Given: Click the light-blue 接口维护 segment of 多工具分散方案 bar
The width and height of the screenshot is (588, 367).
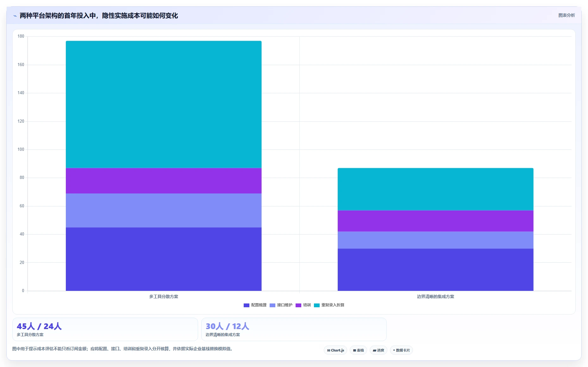Looking at the screenshot, I should click(x=164, y=211).
